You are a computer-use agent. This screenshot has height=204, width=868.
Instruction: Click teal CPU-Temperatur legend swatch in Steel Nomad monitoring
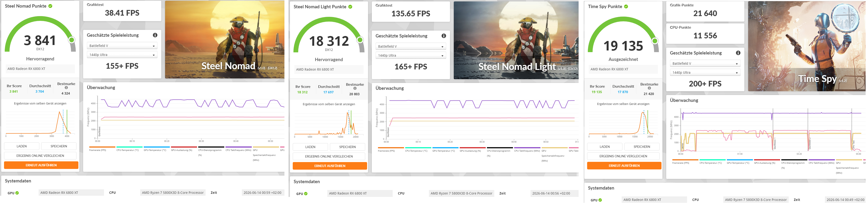(129, 147)
